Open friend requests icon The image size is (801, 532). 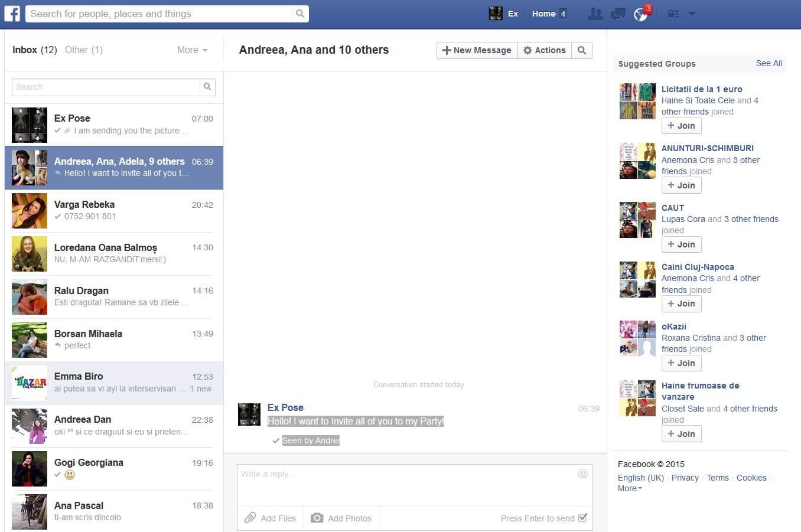click(595, 14)
